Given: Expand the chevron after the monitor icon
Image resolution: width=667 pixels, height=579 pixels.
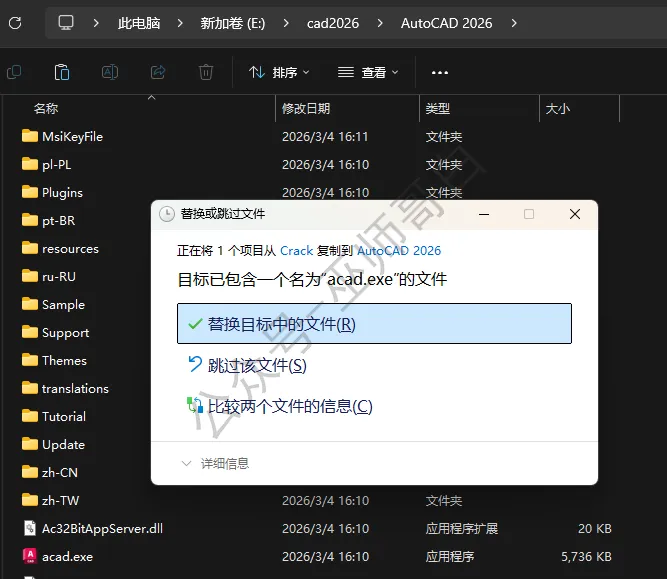Looking at the screenshot, I should point(96,23).
